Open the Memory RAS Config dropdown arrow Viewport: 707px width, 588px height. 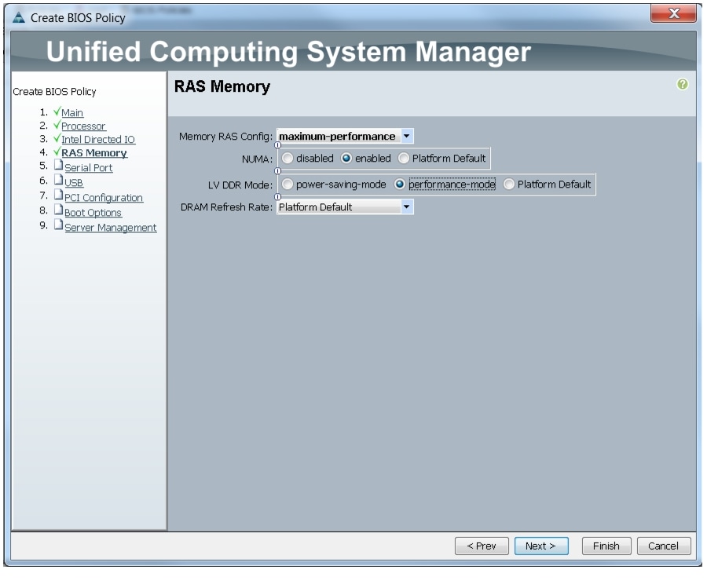point(407,136)
